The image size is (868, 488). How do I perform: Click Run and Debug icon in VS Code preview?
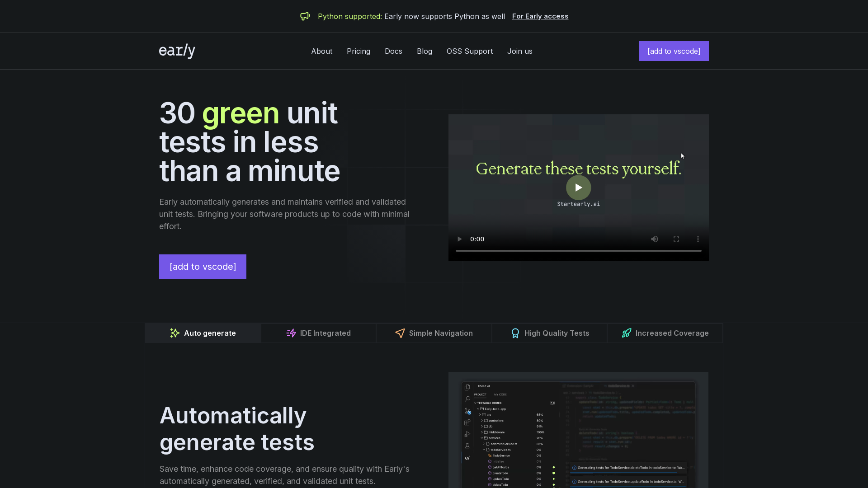467,434
